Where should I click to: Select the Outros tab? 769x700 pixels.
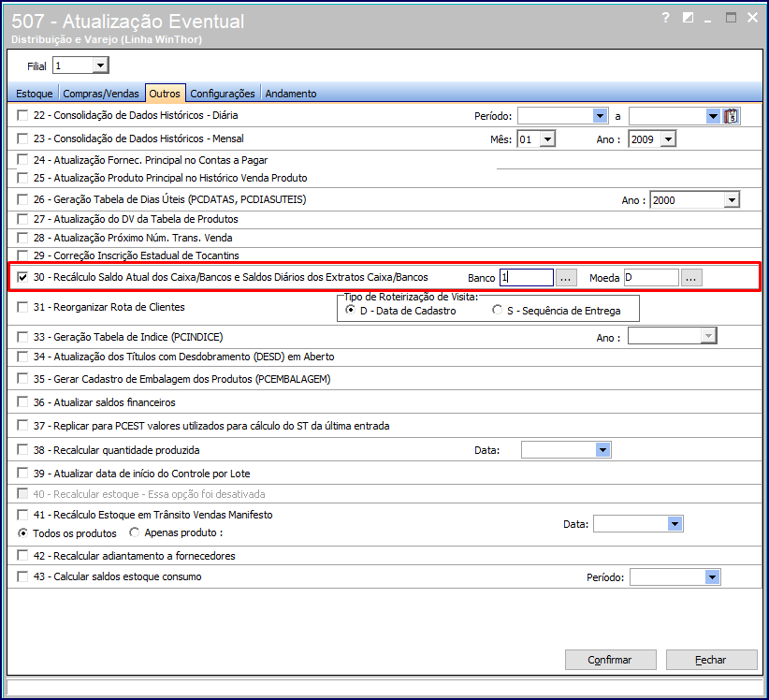coord(165,94)
